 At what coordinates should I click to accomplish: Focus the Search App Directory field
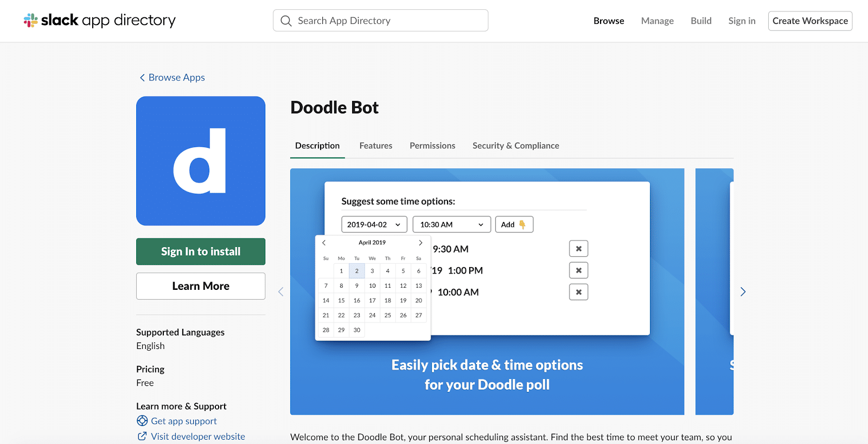click(380, 21)
